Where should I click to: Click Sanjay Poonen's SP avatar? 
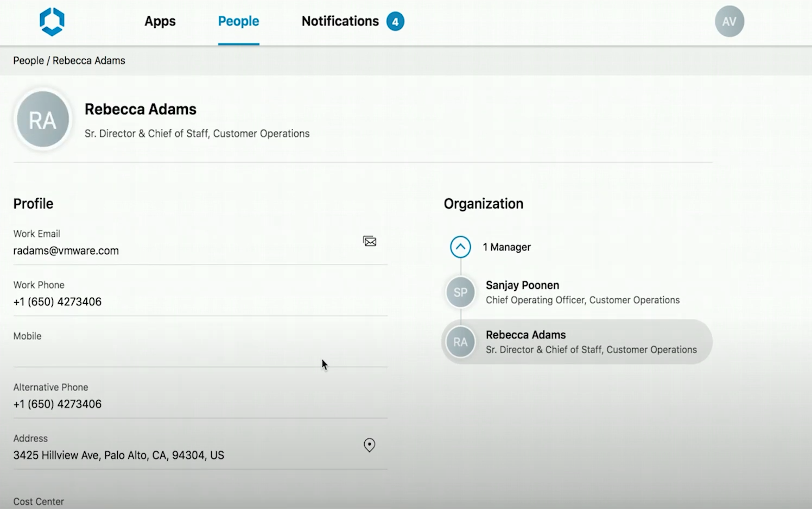460,292
